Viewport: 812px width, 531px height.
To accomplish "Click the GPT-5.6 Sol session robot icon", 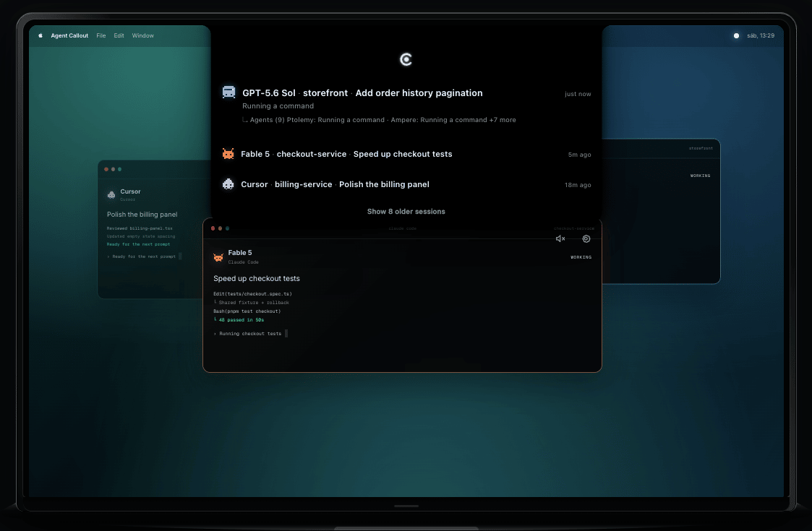I will [x=228, y=92].
